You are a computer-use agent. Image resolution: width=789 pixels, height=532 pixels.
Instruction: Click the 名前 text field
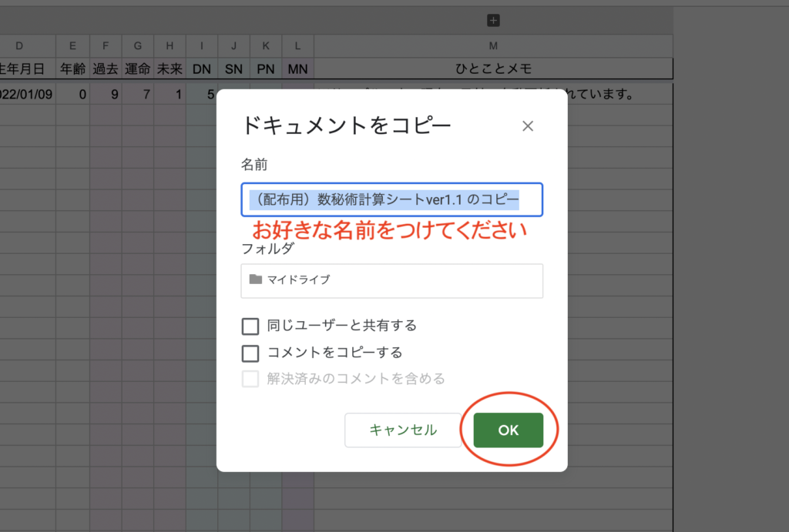(391, 200)
